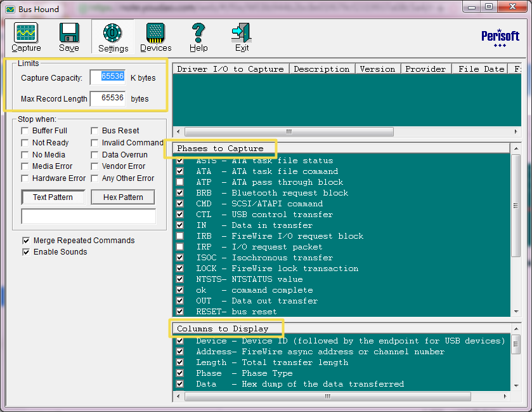Click driver list scroll right arrow
Screen dimensions: 532x412
[x=516, y=131]
